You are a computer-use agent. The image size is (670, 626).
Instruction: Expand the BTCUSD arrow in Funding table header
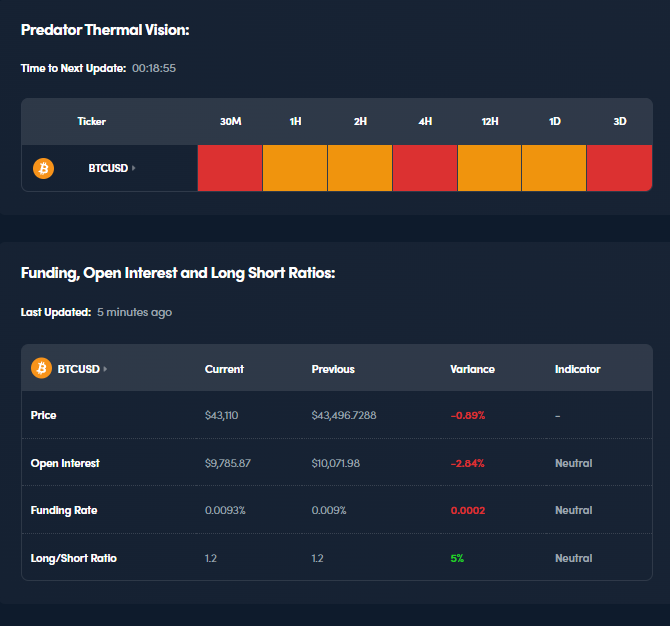105,369
